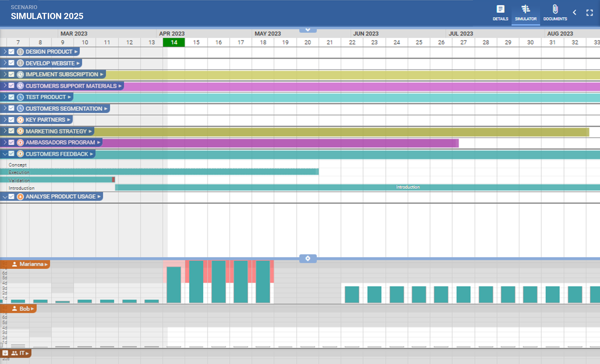Collapse header using top chevron handle
This screenshot has width=600, height=364.
308,30
